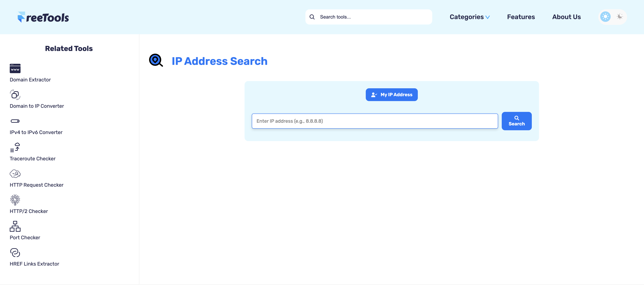Open HREF Links Extractor link
This screenshot has width=644, height=289.
tap(34, 264)
